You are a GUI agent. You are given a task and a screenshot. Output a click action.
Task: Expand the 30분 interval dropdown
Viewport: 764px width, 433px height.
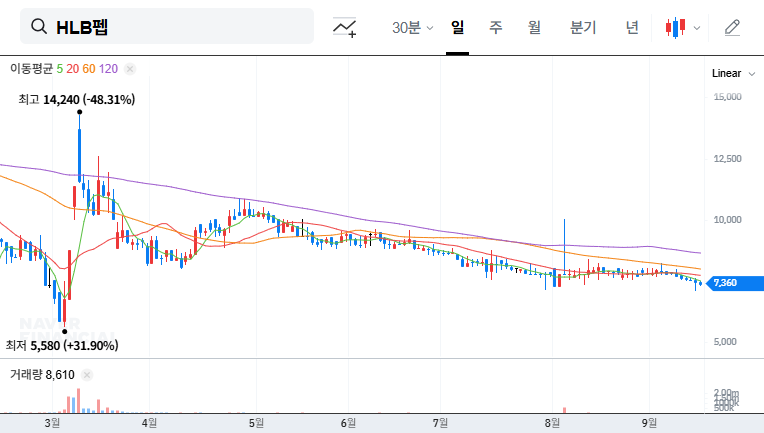click(x=412, y=28)
